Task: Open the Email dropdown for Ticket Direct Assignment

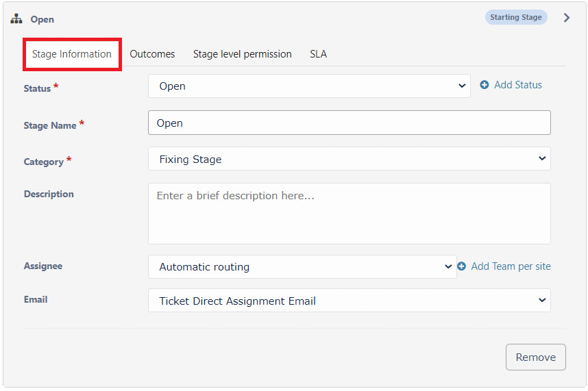Action: pyautogui.click(x=349, y=301)
